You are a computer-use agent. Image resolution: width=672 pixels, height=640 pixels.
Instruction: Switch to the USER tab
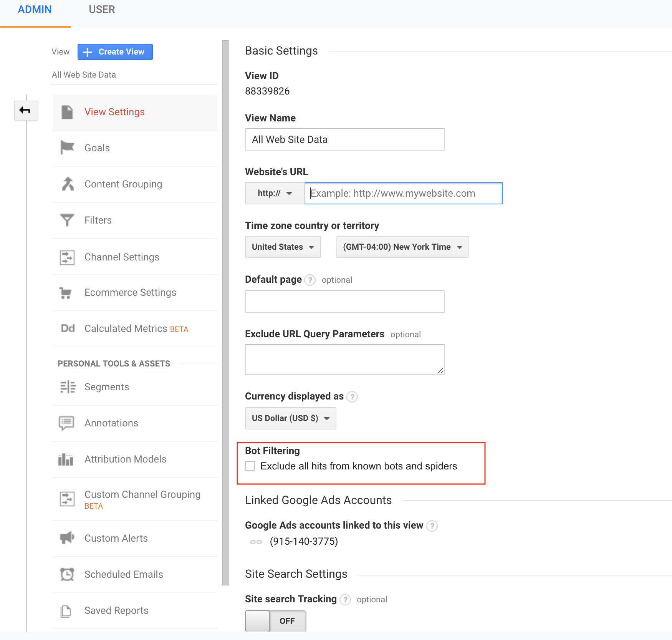coord(102,10)
